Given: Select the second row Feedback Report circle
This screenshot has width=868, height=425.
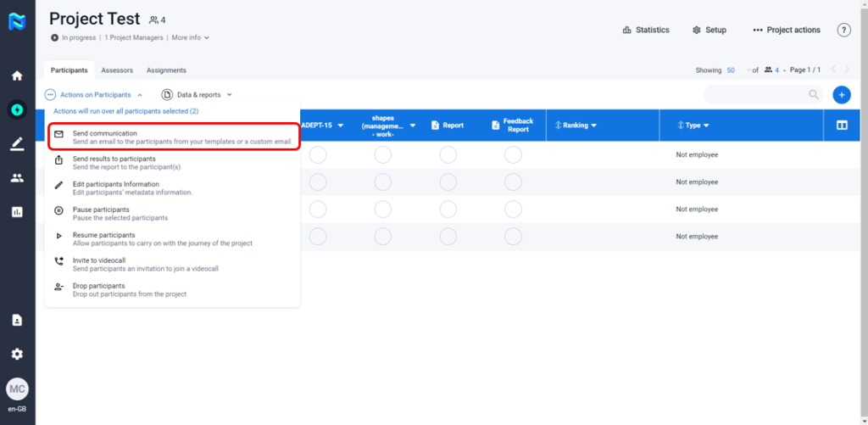Looking at the screenshot, I should click(513, 182).
